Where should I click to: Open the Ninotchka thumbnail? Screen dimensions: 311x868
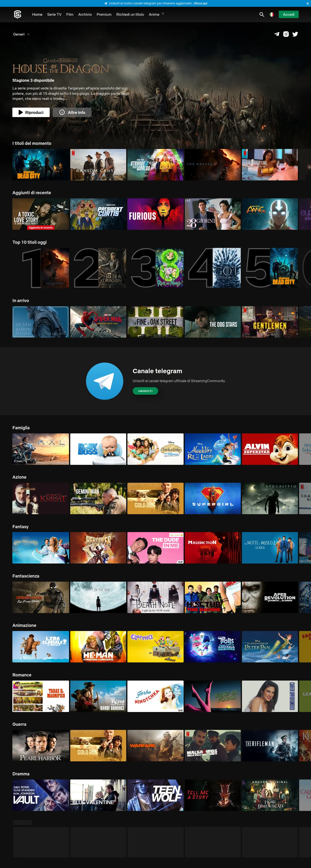point(155,696)
